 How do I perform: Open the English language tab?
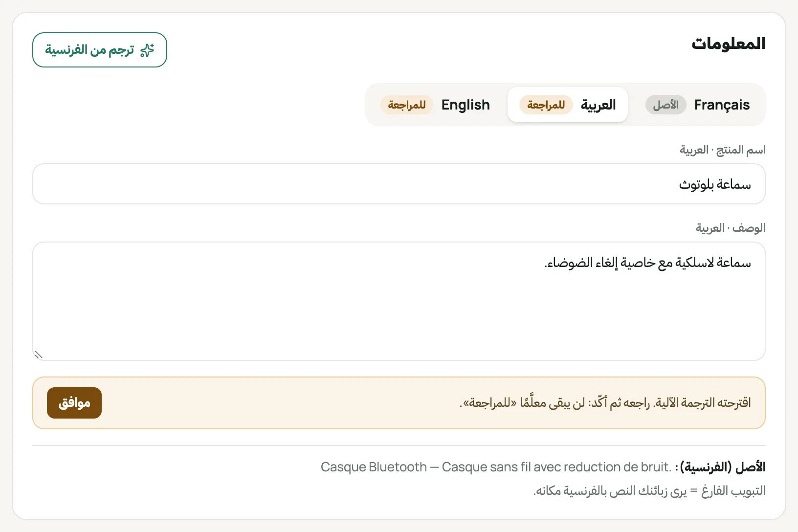435,105
